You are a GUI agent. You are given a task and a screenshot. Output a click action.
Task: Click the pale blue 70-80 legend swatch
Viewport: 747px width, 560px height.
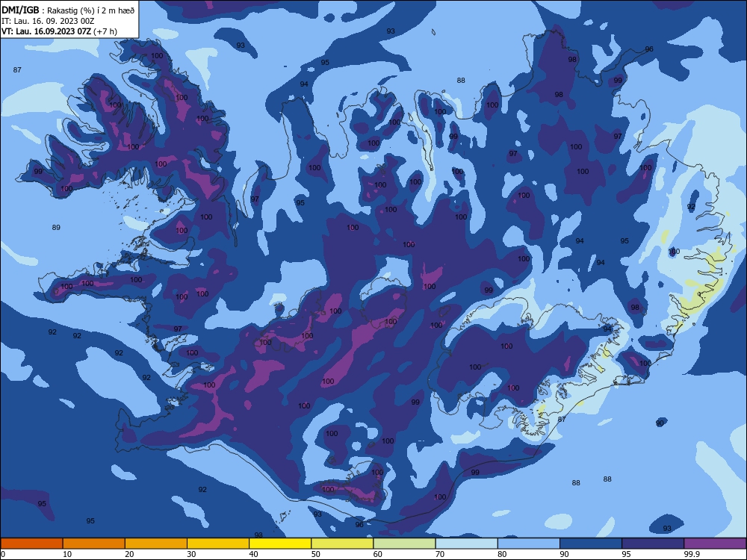point(466,544)
